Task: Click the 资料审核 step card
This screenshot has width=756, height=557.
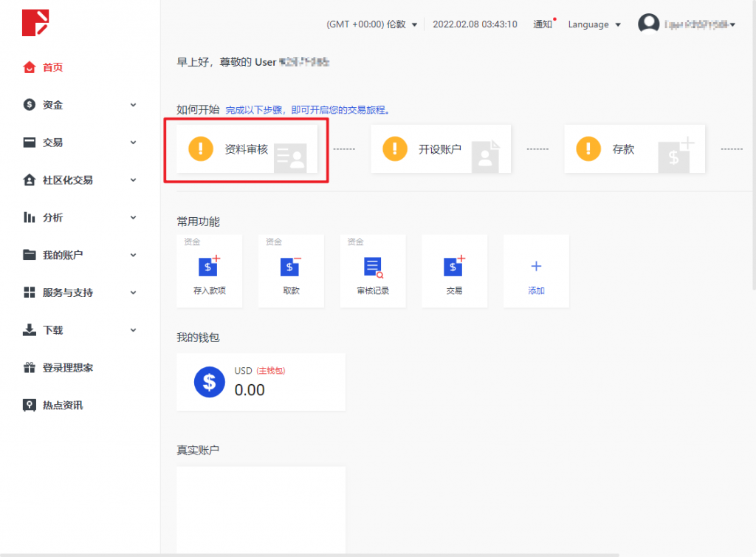Action: pos(247,149)
